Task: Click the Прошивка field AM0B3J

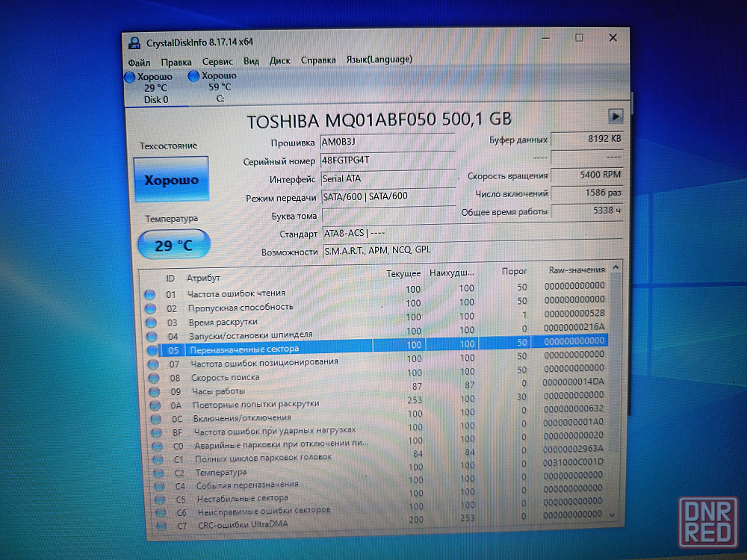Action: (387, 142)
